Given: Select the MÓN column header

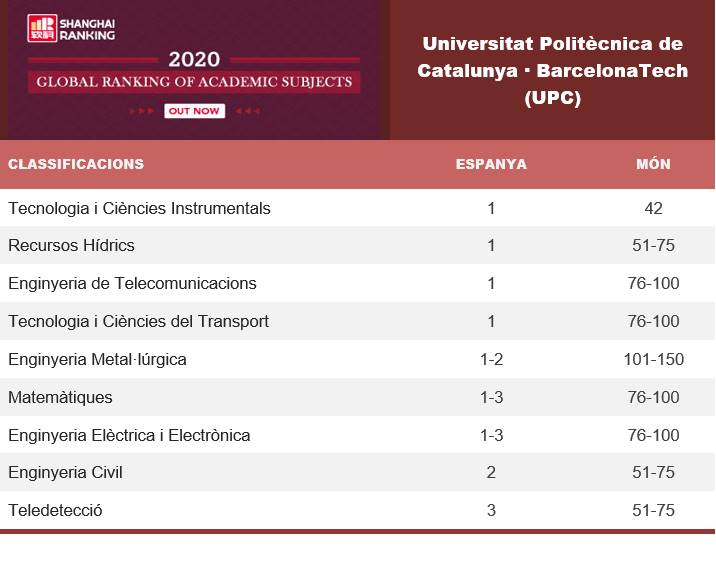Looking at the screenshot, I should click(654, 164).
